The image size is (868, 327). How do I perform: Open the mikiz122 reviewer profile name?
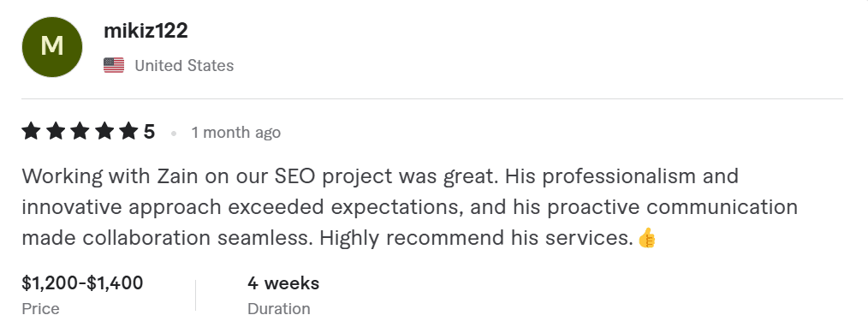pyautogui.click(x=146, y=31)
